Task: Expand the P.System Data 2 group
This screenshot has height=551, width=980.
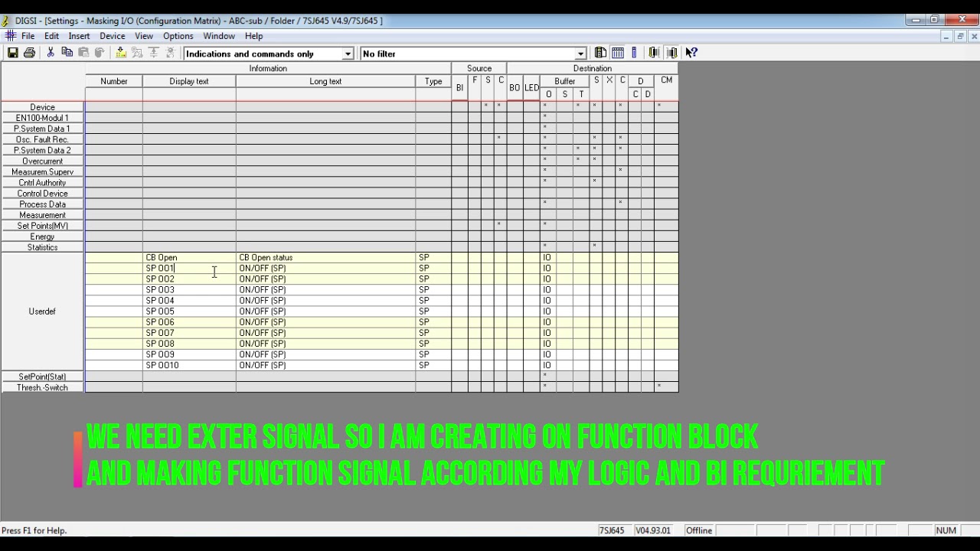Action: (42, 150)
